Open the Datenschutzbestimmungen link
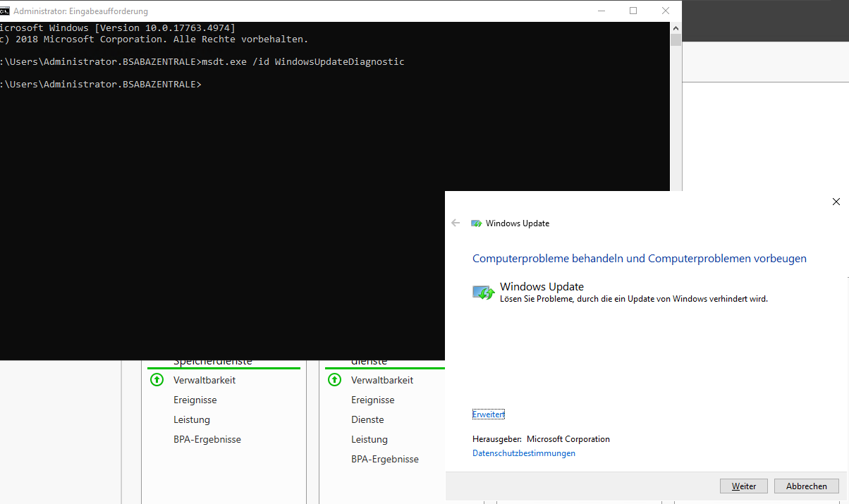This screenshot has height=504, width=849. 524,453
